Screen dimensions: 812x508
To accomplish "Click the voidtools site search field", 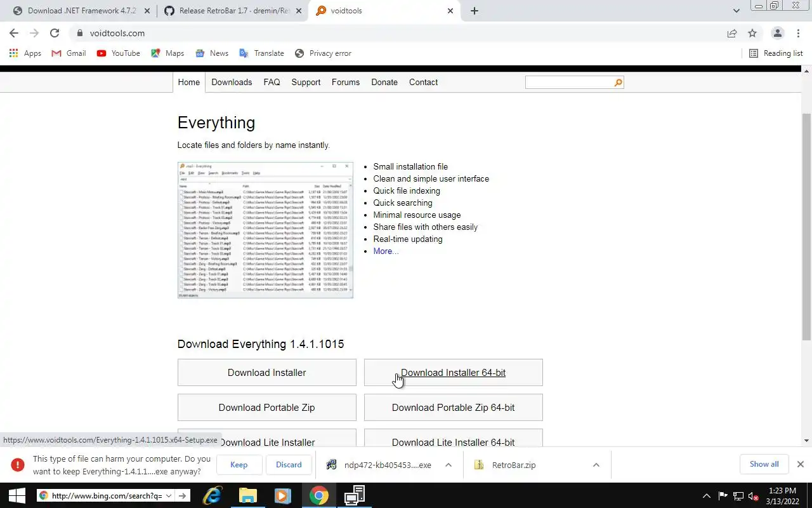I will tap(569, 83).
